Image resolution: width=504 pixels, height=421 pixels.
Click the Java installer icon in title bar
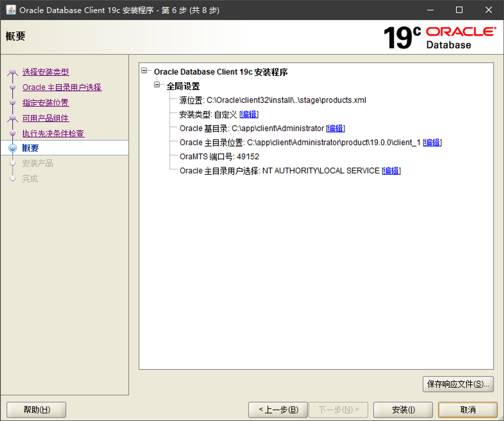pos(11,10)
